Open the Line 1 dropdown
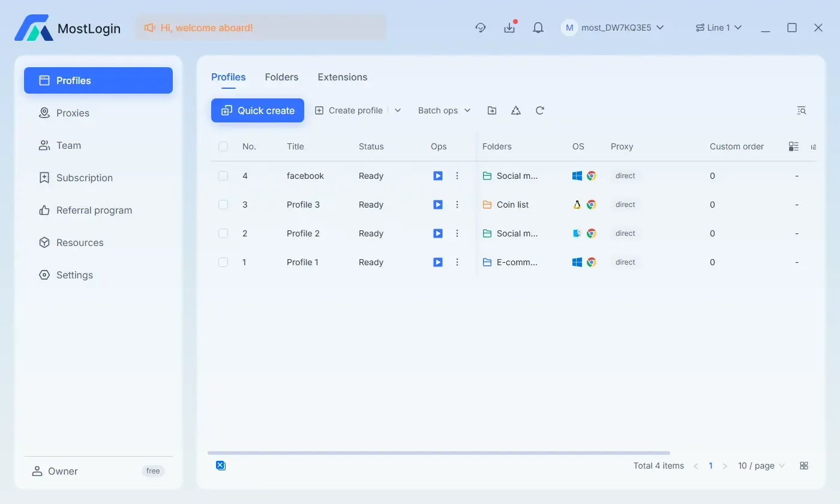The width and height of the screenshot is (840, 504). click(x=719, y=28)
